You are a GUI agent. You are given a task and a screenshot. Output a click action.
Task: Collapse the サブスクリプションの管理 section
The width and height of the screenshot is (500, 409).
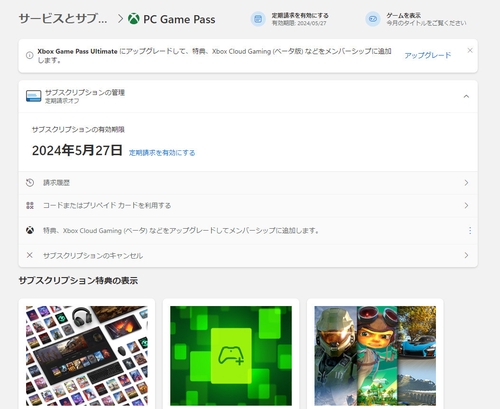(466, 96)
